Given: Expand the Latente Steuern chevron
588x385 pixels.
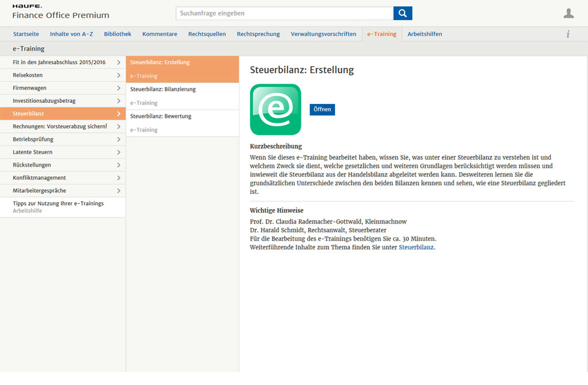Looking at the screenshot, I should tap(118, 152).
